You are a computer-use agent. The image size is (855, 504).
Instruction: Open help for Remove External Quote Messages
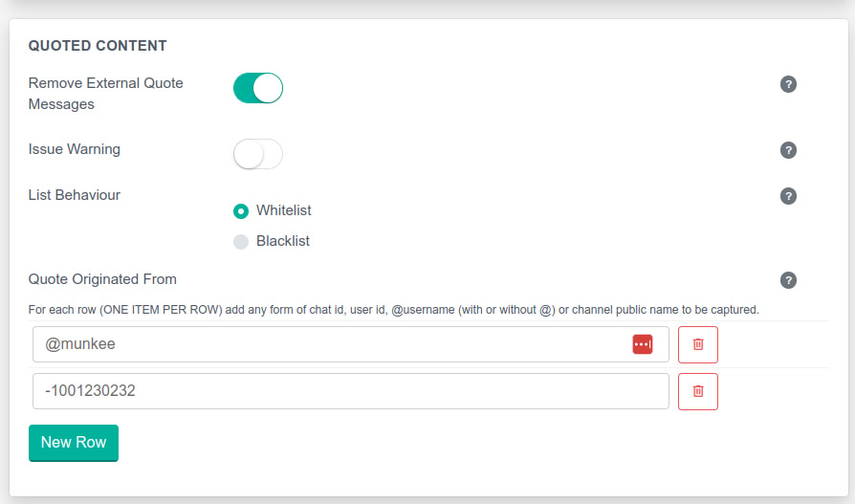788,84
